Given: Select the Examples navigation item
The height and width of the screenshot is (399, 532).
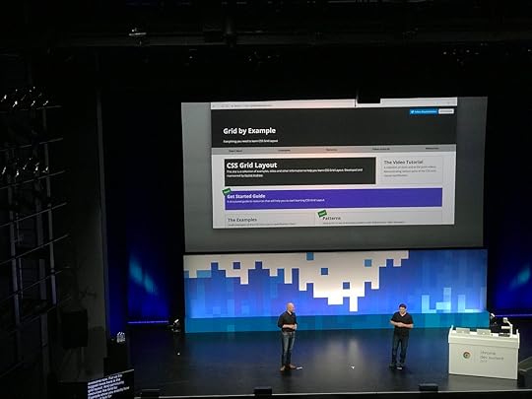Looking at the screenshot, I should tap(285, 151).
